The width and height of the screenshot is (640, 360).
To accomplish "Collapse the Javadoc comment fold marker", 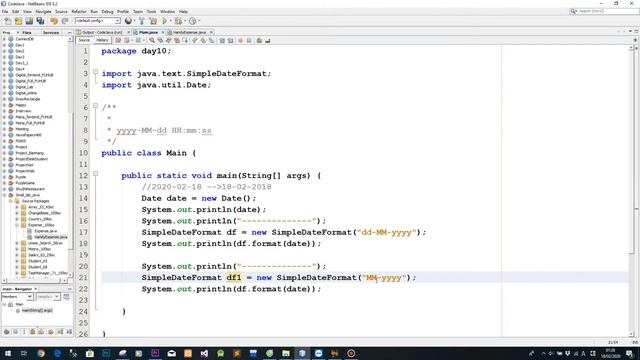I will click(96, 106).
